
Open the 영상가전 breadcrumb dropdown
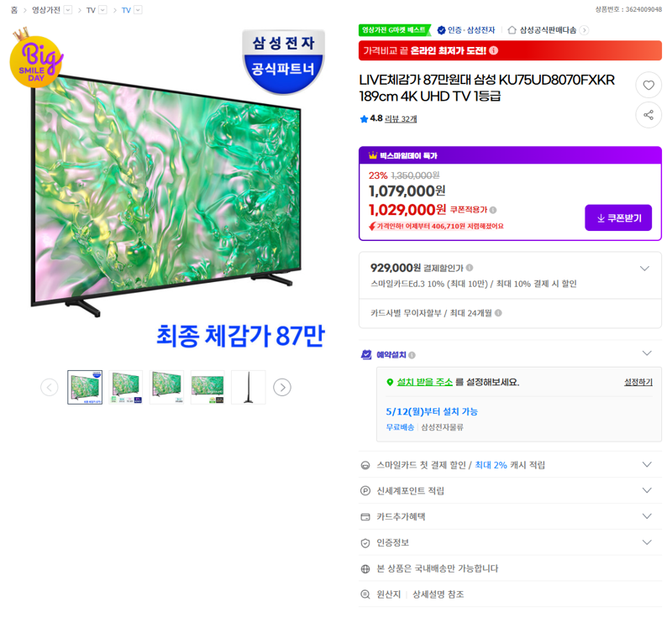(68, 10)
